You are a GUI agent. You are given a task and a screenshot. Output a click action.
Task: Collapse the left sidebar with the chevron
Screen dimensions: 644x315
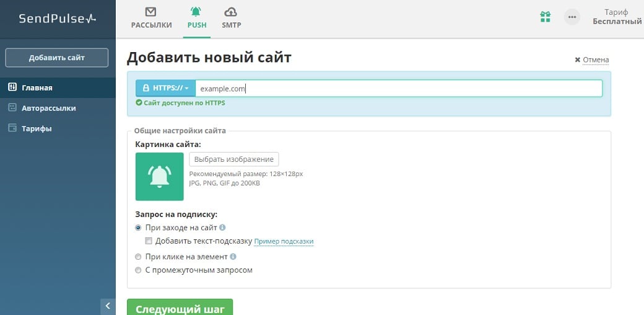108,306
